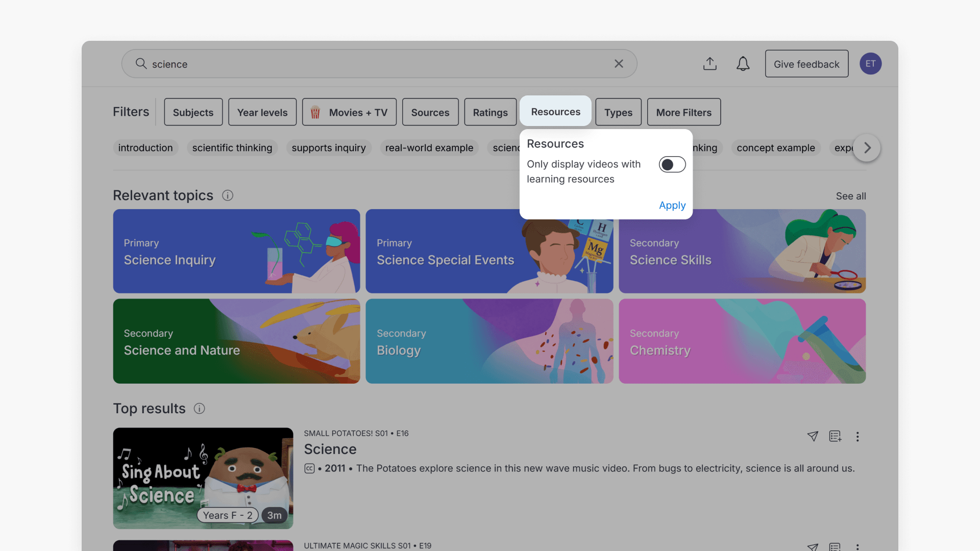The height and width of the screenshot is (551, 980).
Task: Click See all next to Relevant topics
Action: coord(850,196)
